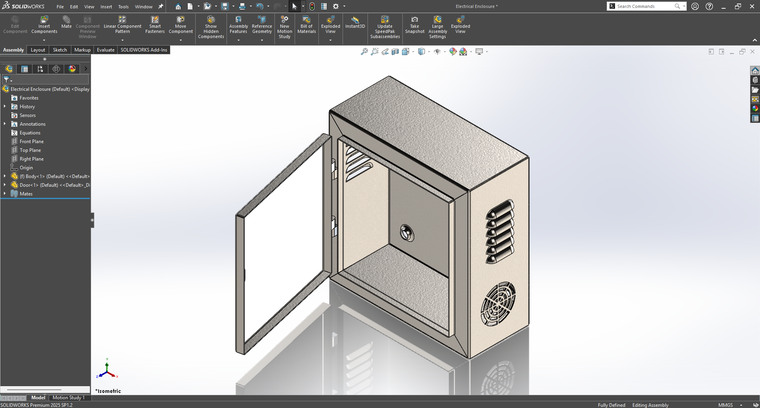
Task: Switch to the Evaluate tab
Action: pyautogui.click(x=105, y=50)
